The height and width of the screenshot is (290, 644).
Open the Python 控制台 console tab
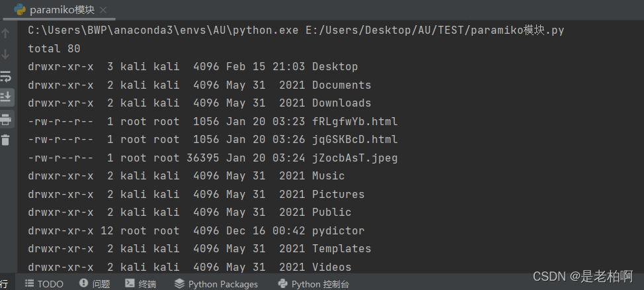tap(313, 284)
